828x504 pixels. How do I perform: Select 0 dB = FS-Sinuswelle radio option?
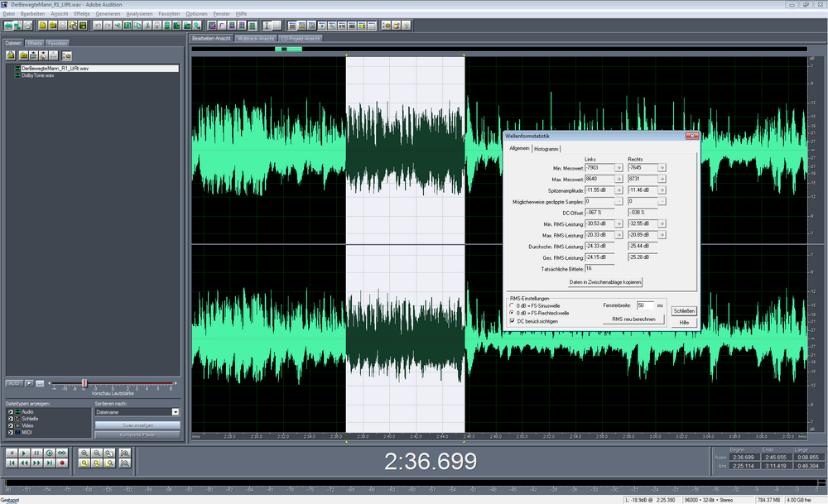point(512,305)
